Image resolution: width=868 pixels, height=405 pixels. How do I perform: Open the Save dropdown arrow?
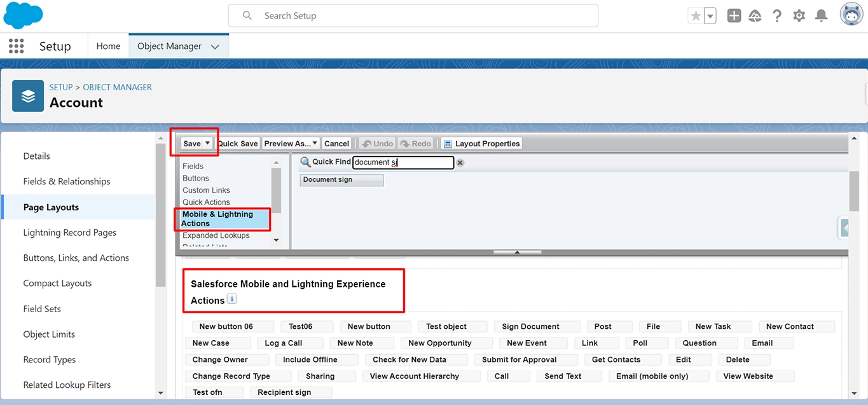pyautogui.click(x=207, y=144)
